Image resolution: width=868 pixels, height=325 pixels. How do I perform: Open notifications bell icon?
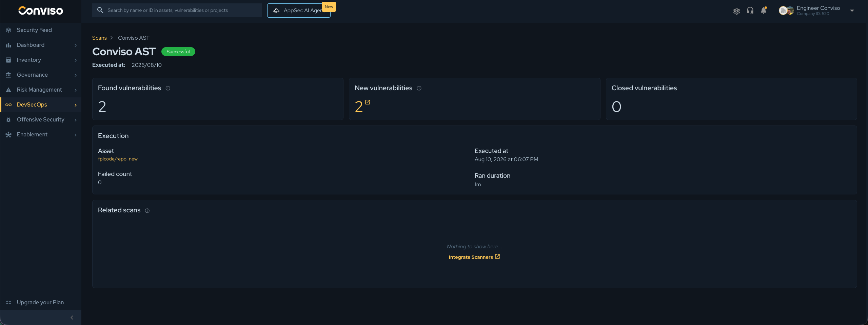click(764, 11)
